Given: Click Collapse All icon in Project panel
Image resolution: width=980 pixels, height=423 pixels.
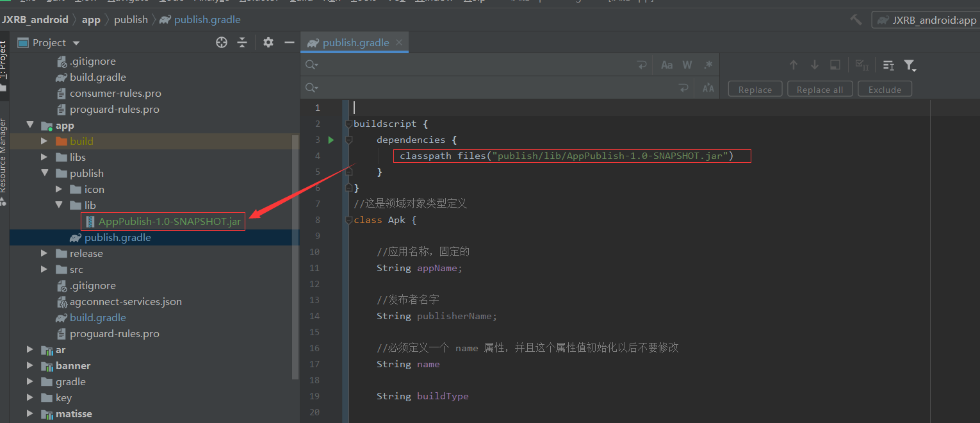Looking at the screenshot, I should (242, 42).
